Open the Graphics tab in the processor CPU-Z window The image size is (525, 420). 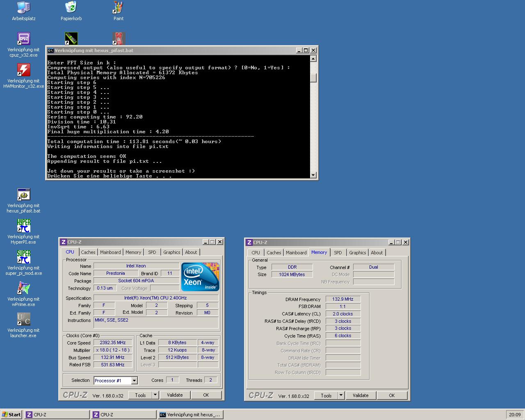click(171, 252)
